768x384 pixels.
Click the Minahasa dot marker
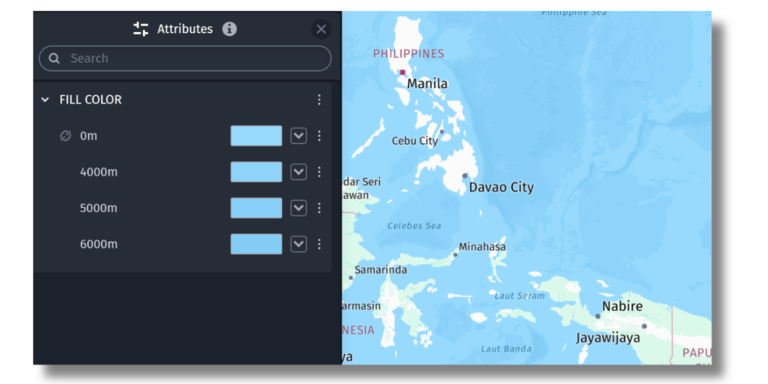(x=455, y=255)
